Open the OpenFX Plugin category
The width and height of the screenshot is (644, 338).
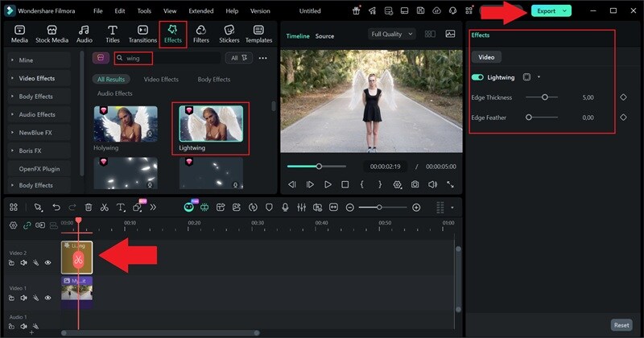point(39,169)
